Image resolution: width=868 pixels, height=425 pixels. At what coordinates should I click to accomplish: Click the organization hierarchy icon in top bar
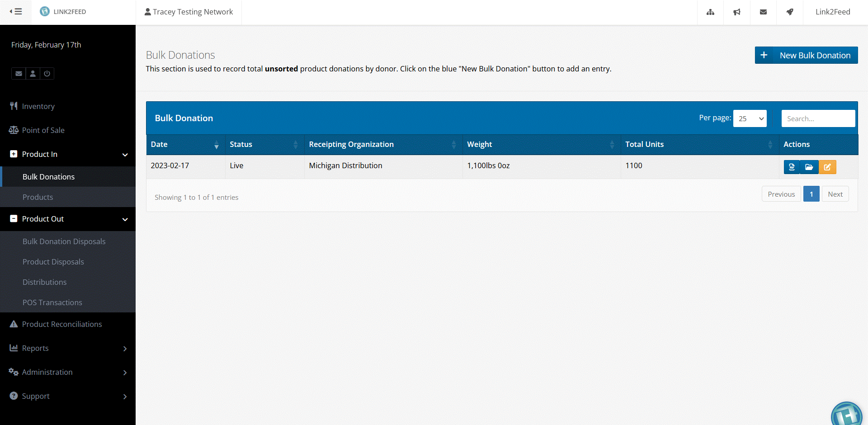tap(711, 12)
